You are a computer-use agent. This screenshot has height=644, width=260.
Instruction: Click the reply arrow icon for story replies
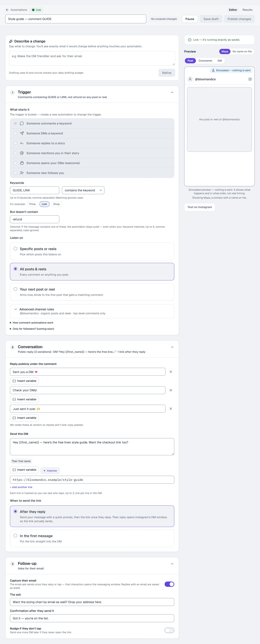pos(22,143)
